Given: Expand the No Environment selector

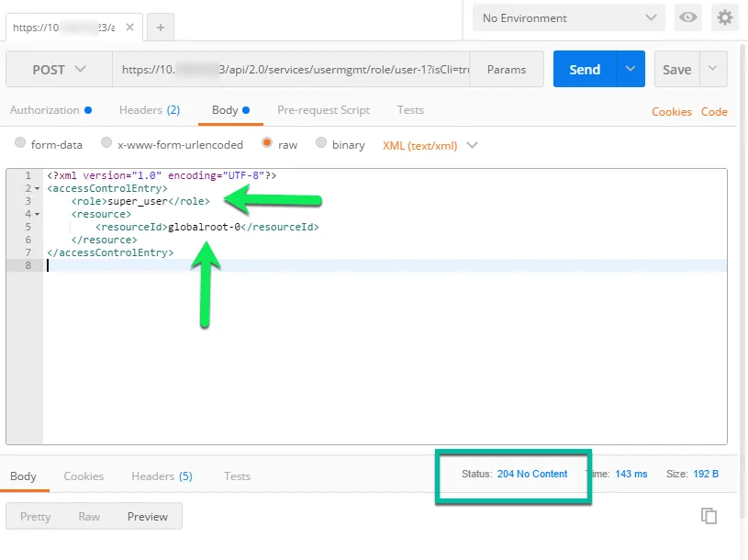Looking at the screenshot, I should 568,17.
